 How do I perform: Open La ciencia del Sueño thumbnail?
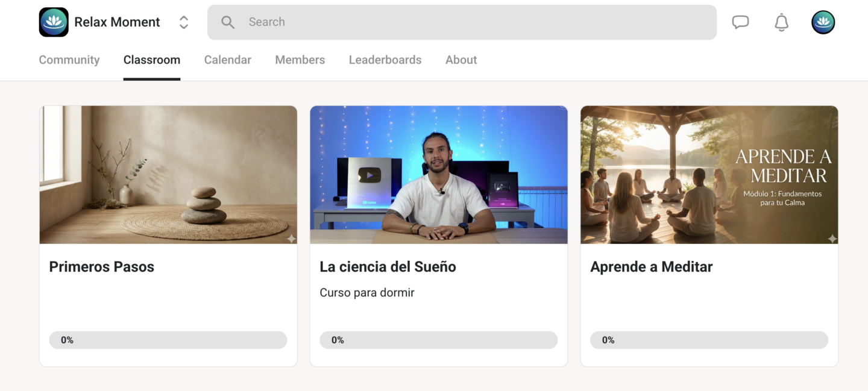[439, 175]
